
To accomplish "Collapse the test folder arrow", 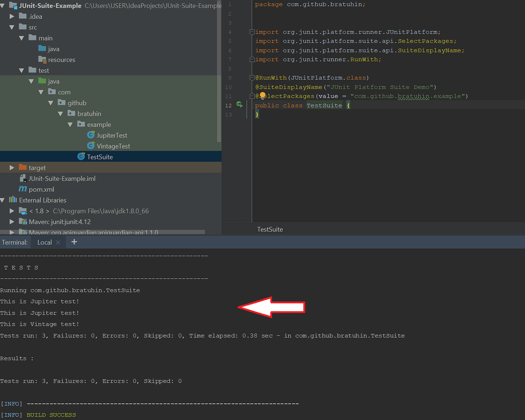I will tap(22, 70).
